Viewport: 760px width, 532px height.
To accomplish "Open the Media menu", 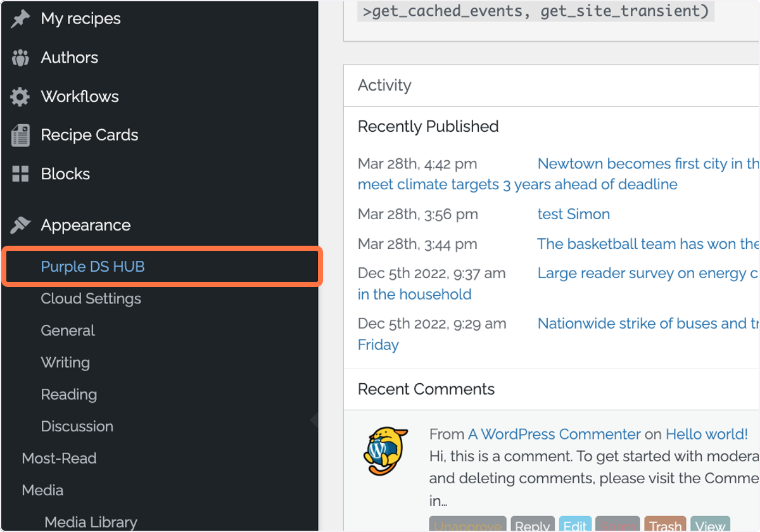I will (42, 490).
